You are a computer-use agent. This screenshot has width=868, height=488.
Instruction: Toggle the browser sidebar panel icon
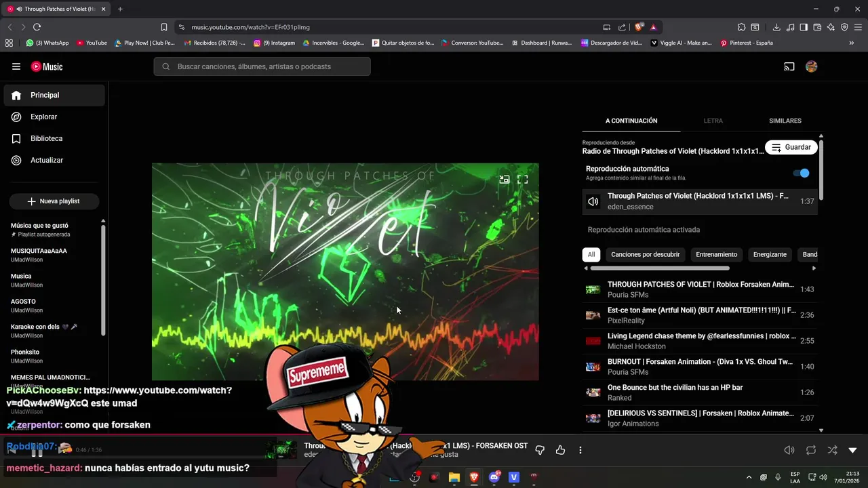pyautogui.click(x=804, y=27)
